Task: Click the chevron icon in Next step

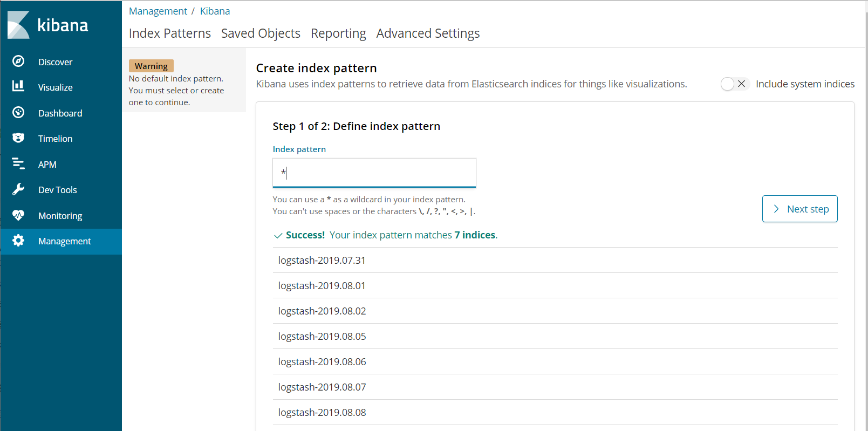Action: (776, 209)
